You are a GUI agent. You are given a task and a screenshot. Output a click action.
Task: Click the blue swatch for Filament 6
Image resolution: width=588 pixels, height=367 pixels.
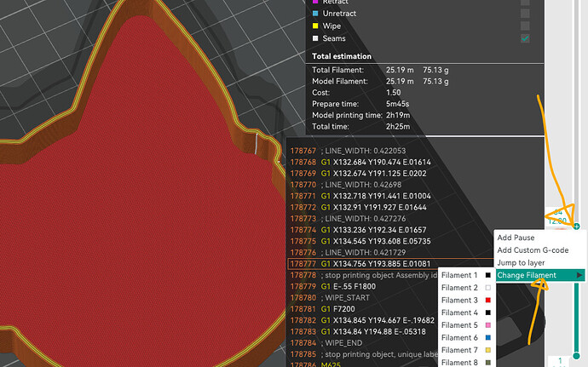tap(488, 338)
